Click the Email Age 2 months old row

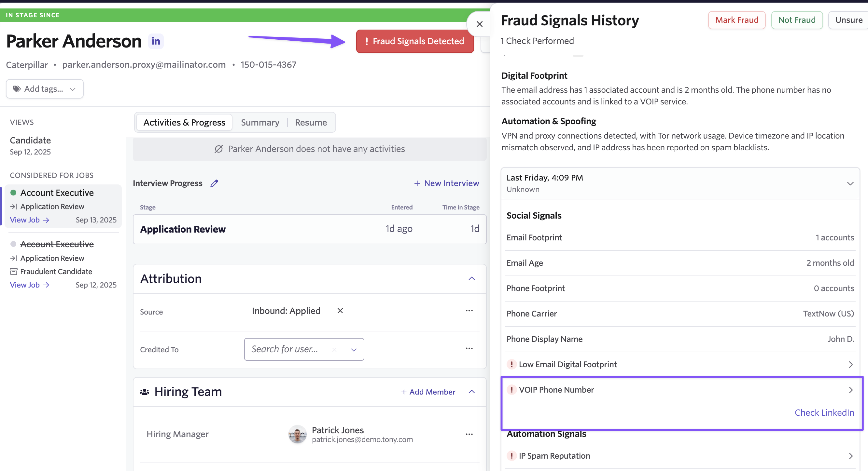coord(680,262)
